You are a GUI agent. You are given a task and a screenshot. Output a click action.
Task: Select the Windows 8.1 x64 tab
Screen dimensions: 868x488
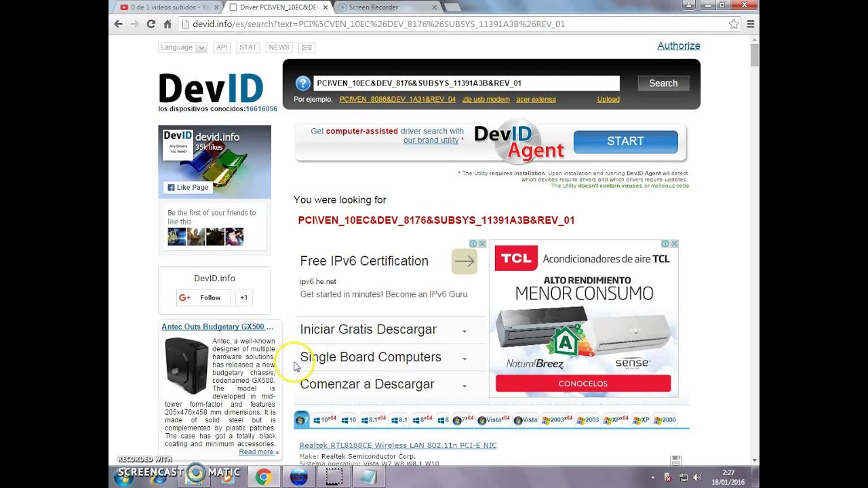pyautogui.click(x=373, y=420)
